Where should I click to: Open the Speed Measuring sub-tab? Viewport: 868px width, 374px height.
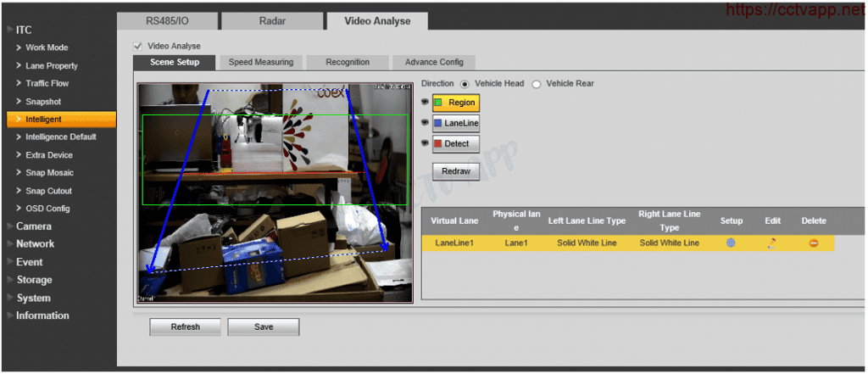pos(260,62)
